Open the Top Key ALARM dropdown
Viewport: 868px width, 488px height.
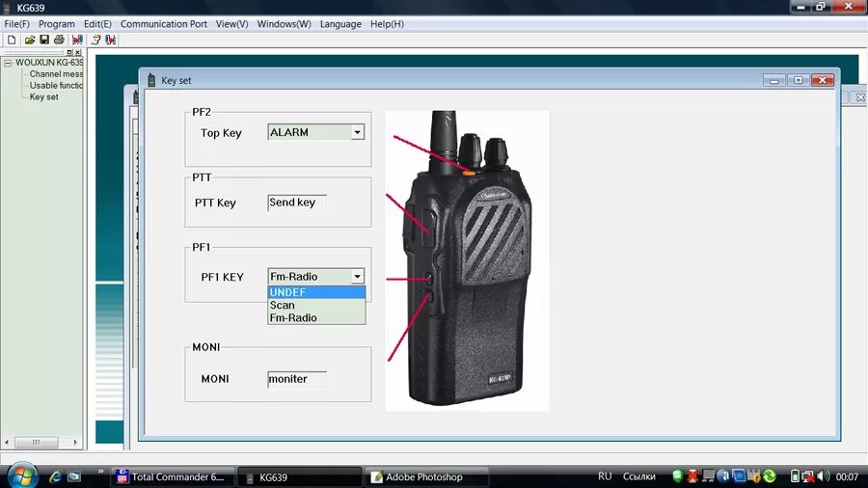pos(357,132)
